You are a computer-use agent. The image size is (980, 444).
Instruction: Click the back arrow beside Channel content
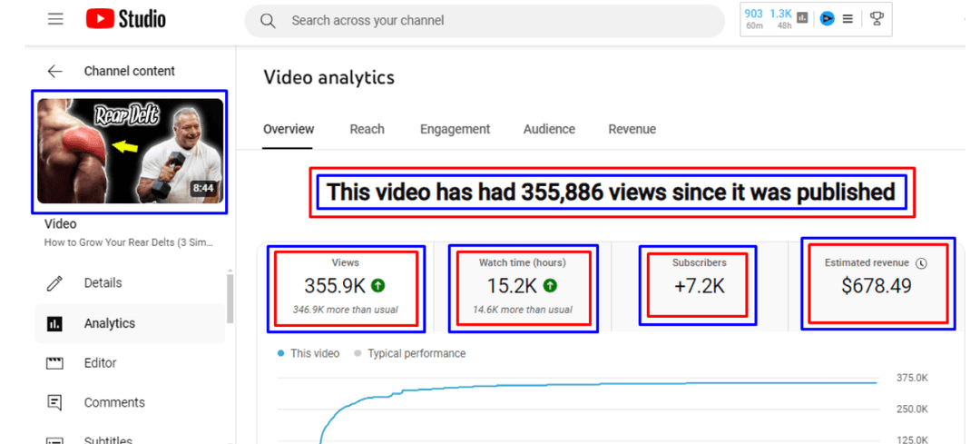tap(55, 71)
